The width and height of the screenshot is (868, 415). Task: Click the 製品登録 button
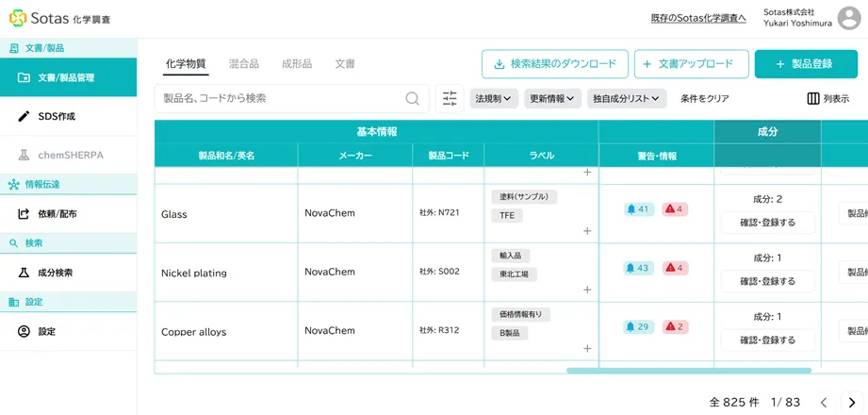point(806,64)
